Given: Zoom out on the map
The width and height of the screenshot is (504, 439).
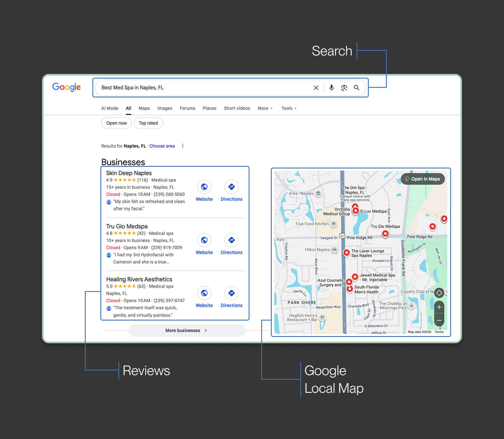Looking at the screenshot, I should 439,320.
